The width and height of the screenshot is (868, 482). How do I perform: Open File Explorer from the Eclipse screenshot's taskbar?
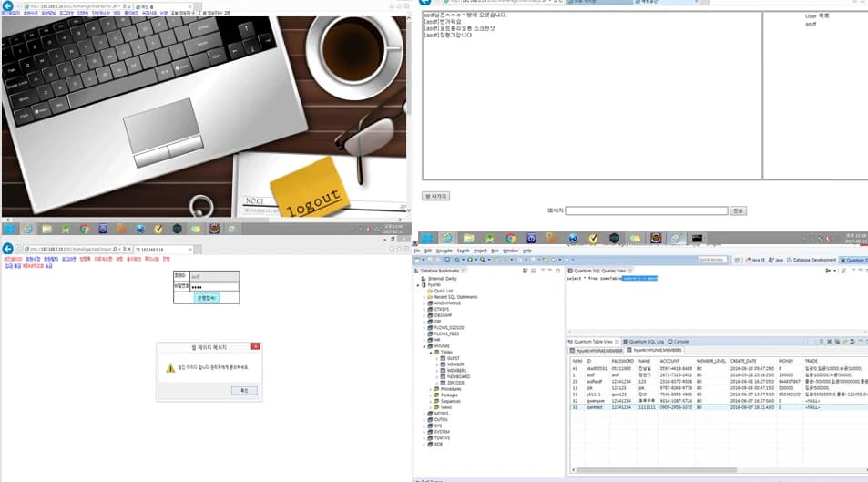[x=468, y=238]
